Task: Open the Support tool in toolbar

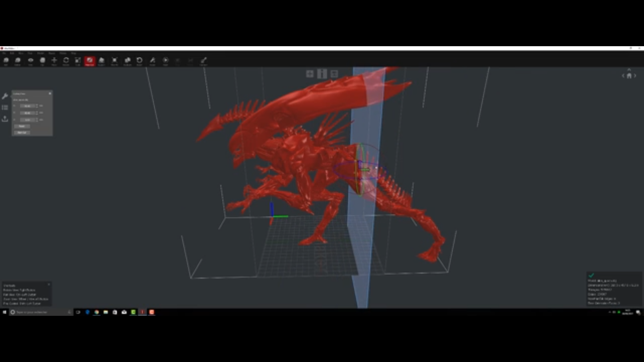Action: coord(101,61)
